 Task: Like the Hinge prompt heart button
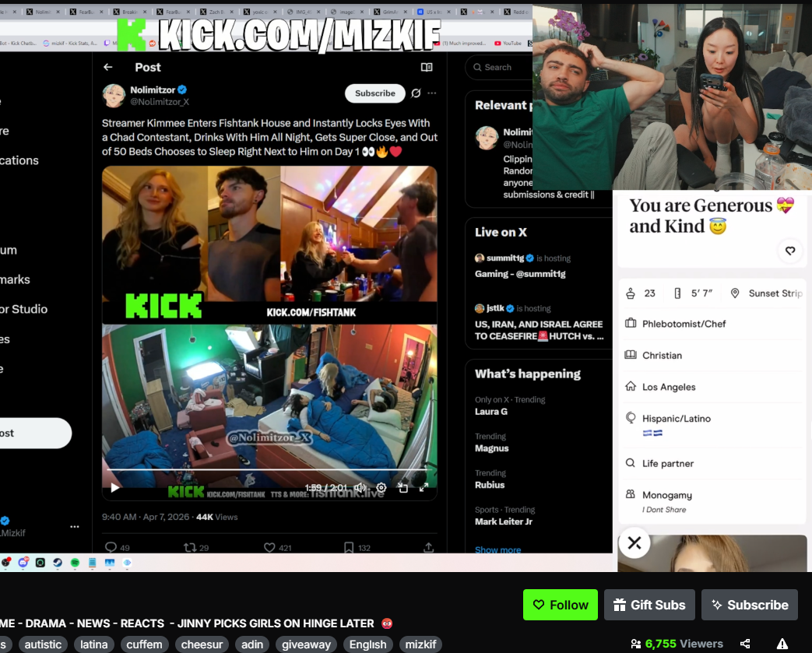pos(790,251)
